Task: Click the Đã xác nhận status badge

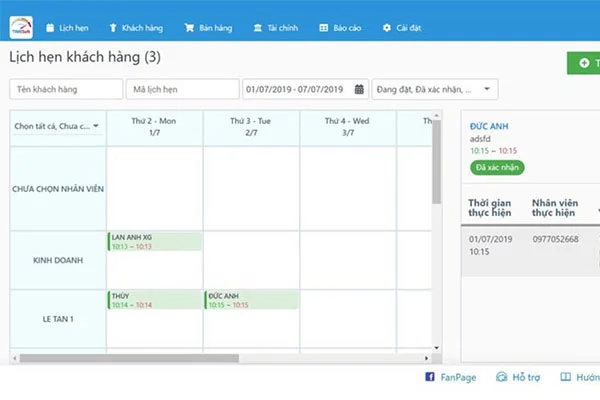Action: [496, 168]
